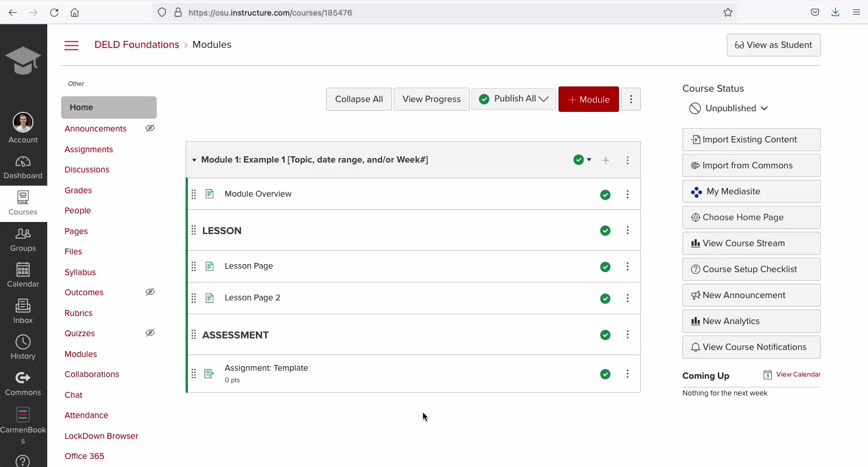The height and width of the screenshot is (467, 868).
Task: Toggle publish status of Lesson Page
Action: [x=605, y=267]
